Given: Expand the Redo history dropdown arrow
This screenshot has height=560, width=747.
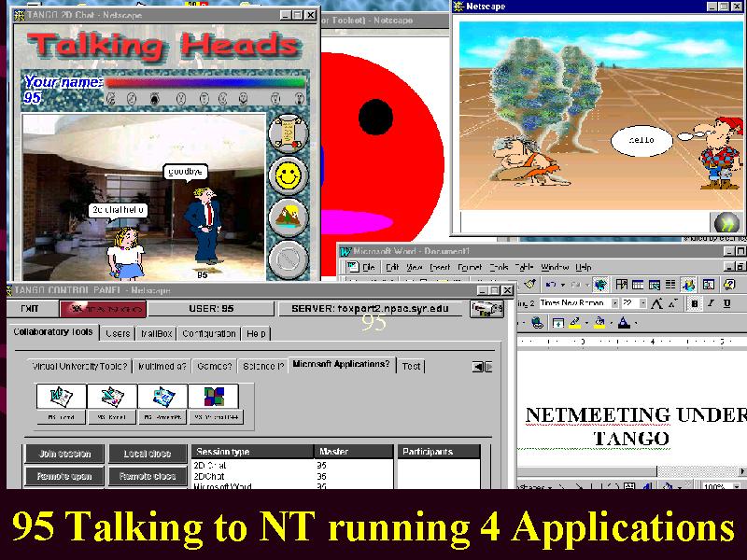Looking at the screenshot, I should click(587, 285).
